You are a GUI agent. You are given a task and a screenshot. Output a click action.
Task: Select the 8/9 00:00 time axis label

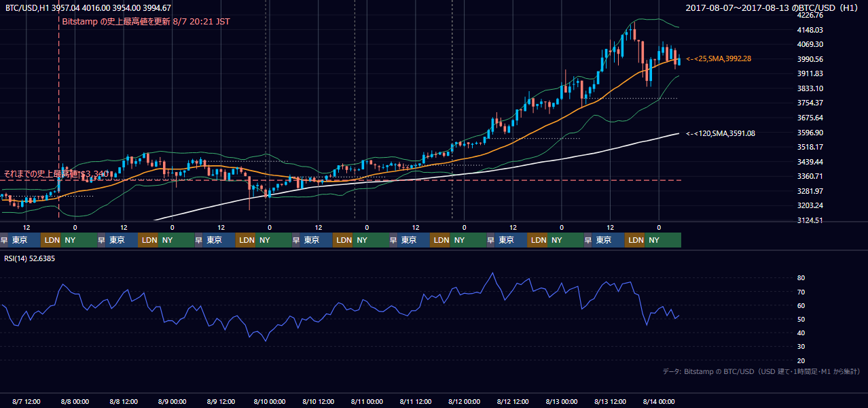point(173,401)
